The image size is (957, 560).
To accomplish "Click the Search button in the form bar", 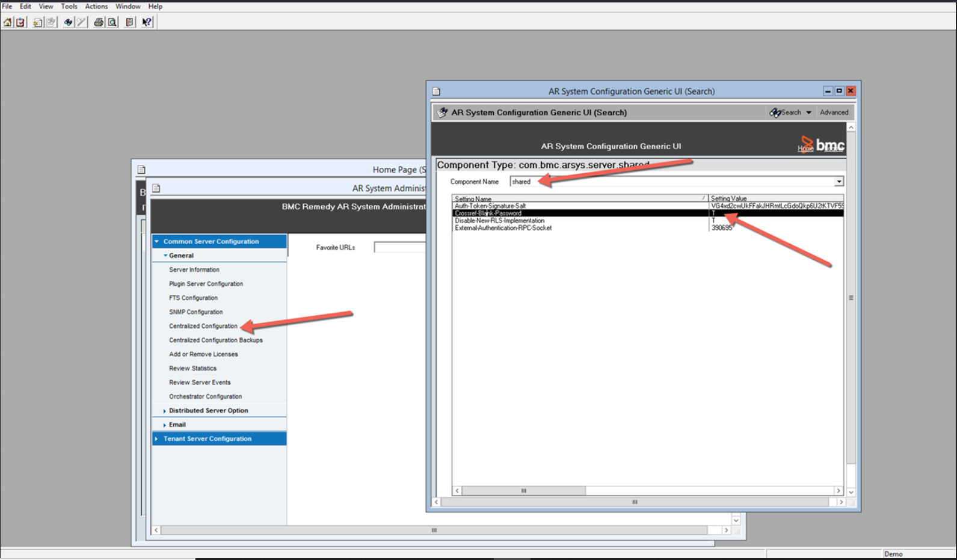I will [786, 112].
